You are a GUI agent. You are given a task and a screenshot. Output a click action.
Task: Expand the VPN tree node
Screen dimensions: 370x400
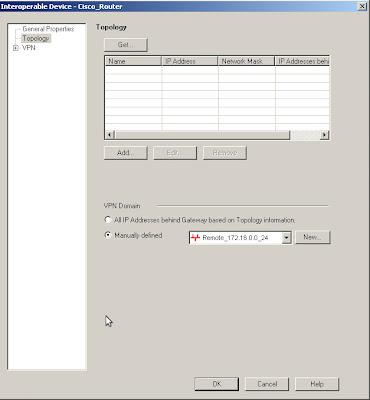click(x=15, y=48)
